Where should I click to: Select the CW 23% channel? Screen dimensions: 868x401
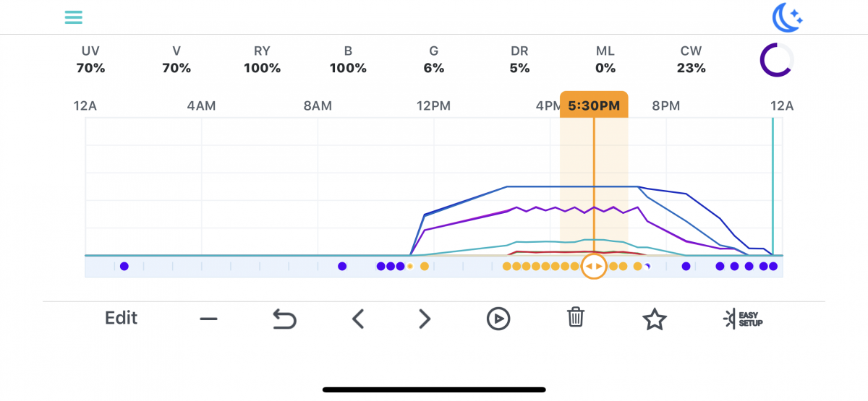point(691,60)
